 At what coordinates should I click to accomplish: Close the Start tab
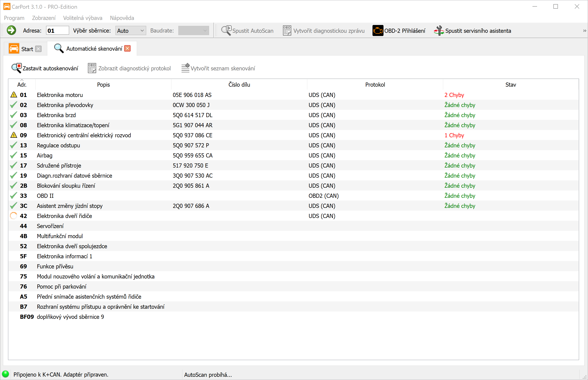point(38,49)
